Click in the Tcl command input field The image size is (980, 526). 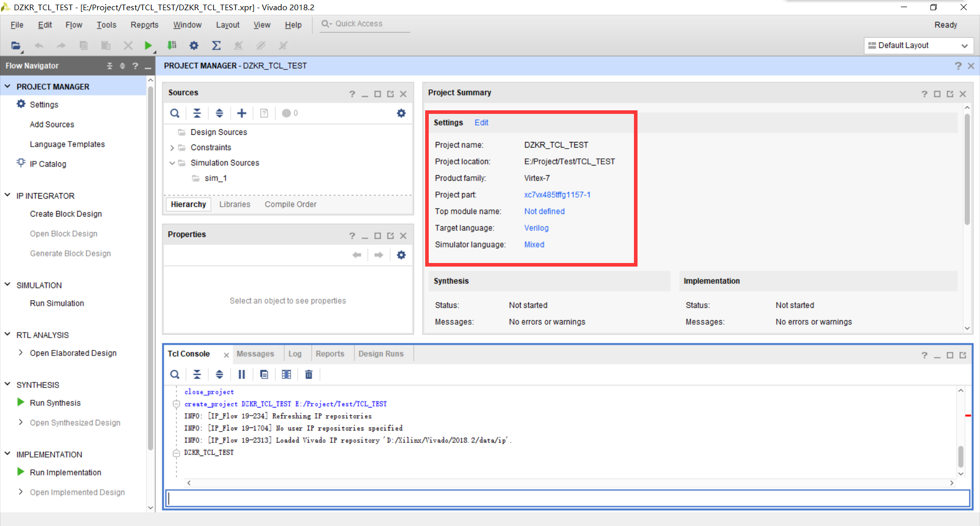(x=568, y=498)
